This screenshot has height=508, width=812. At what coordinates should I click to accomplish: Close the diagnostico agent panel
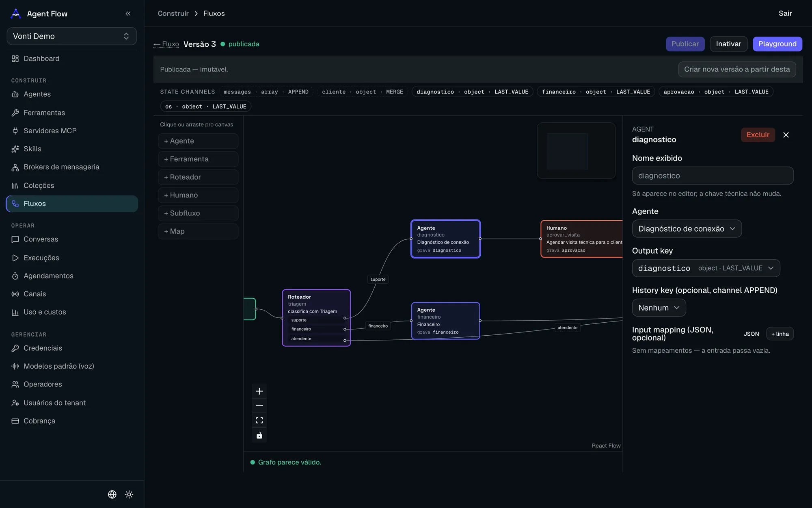pyautogui.click(x=786, y=135)
